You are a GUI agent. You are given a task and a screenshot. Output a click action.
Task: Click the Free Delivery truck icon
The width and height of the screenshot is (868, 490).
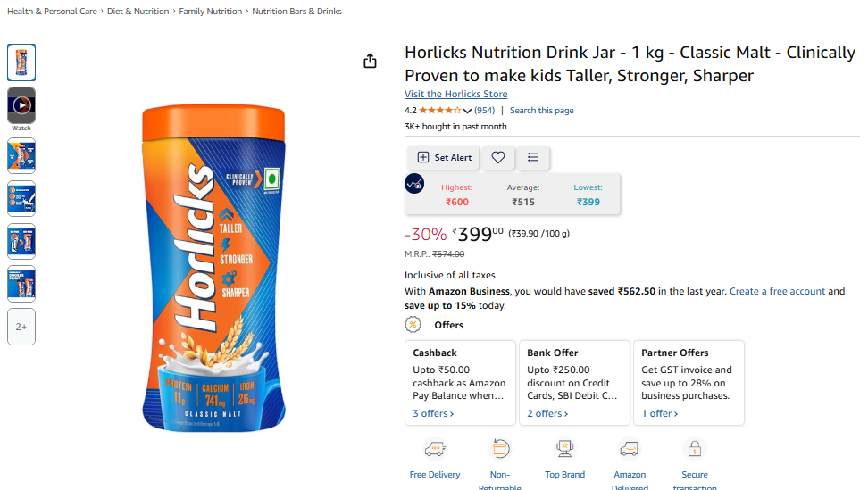click(x=435, y=449)
